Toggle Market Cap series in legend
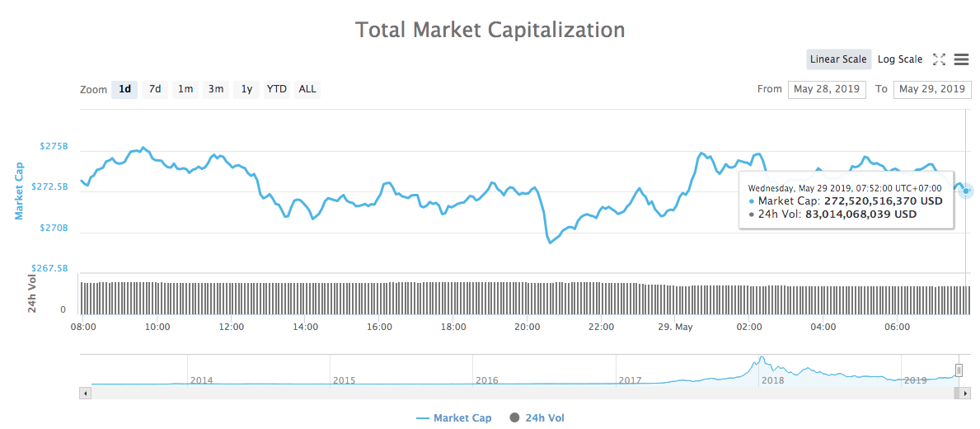Screen dimensions: 980x429 click(454, 418)
